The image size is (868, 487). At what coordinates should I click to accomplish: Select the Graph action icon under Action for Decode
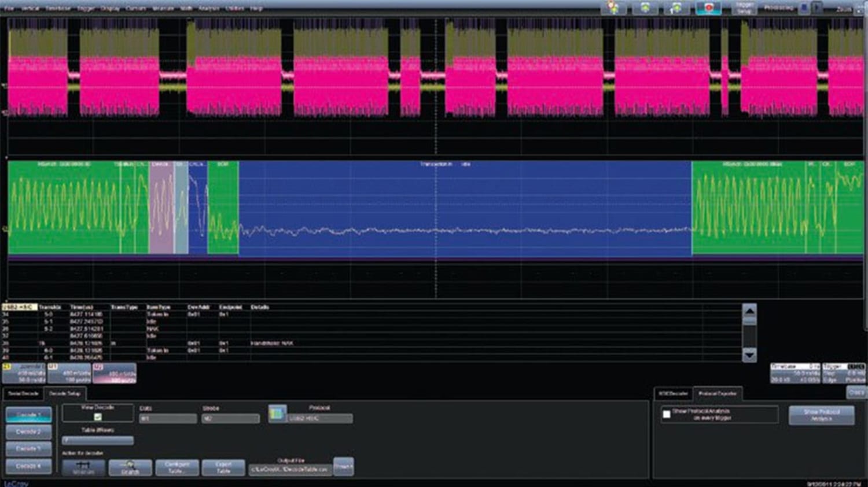click(130, 467)
